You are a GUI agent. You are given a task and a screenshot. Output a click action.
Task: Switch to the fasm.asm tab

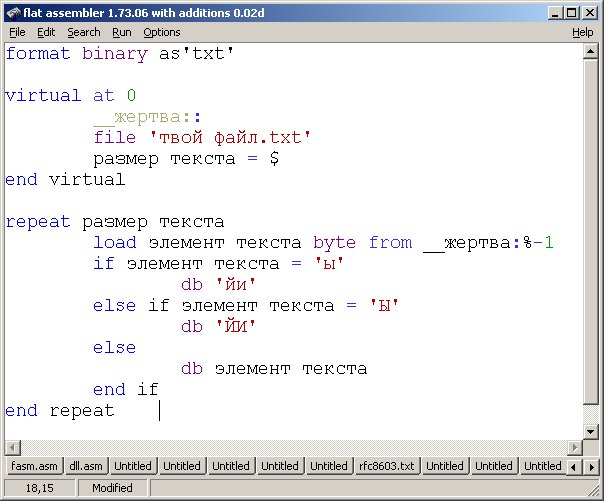pos(34,466)
